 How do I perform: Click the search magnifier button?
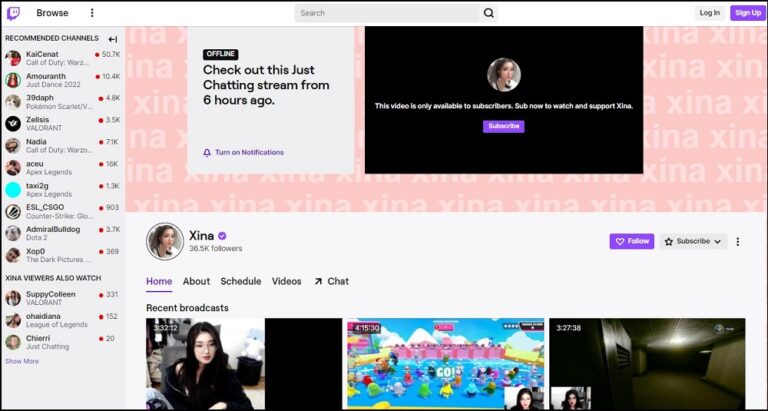click(489, 13)
